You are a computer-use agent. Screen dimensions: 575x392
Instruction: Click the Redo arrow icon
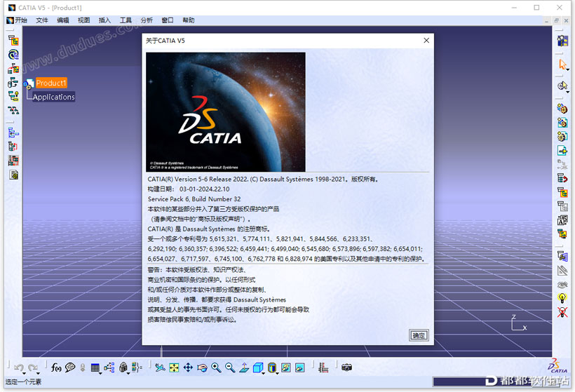tap(33, 367)
